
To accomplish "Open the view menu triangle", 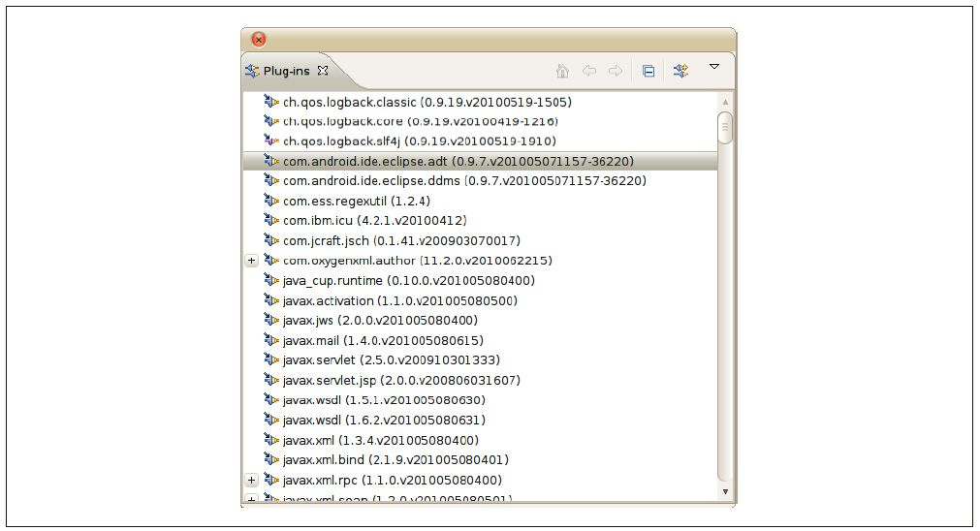I will (714, 66).
